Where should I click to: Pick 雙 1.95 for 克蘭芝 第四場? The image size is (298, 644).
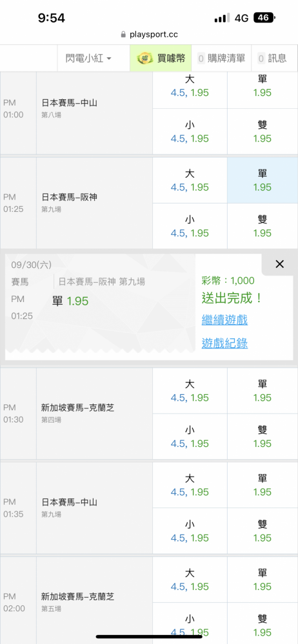[263, 437]
